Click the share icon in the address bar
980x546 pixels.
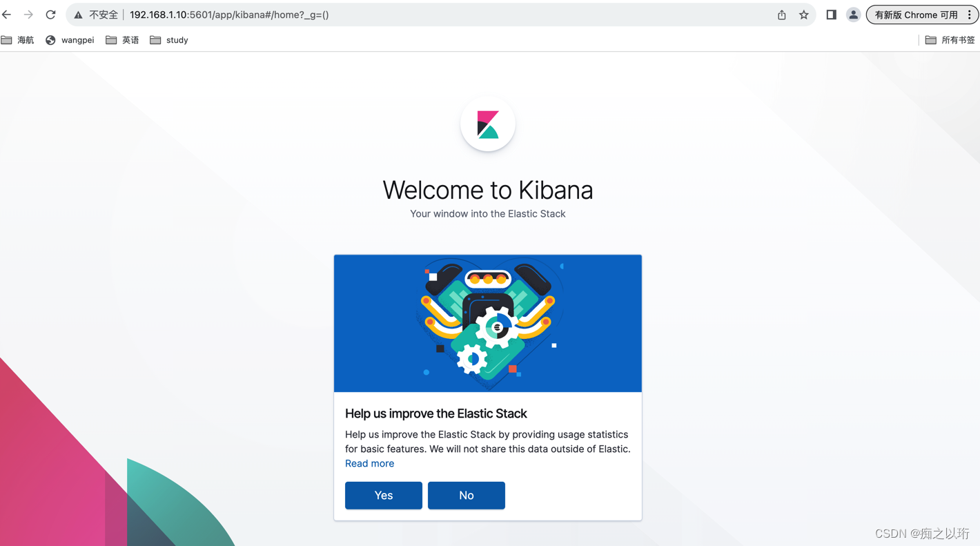[781, 14]
